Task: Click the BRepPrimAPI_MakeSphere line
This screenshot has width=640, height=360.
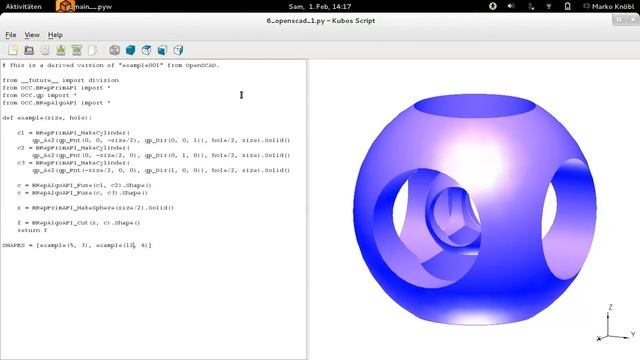Action: click(x=96, y=208)
